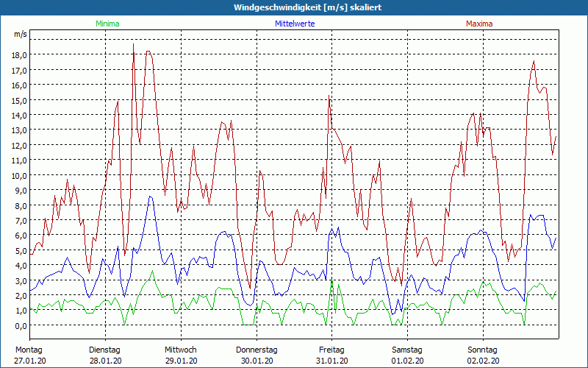The width and height of the screenshot is (588, 368).
Task: Click the 02.02.20 date label
Action: click(x=483, y=361)
